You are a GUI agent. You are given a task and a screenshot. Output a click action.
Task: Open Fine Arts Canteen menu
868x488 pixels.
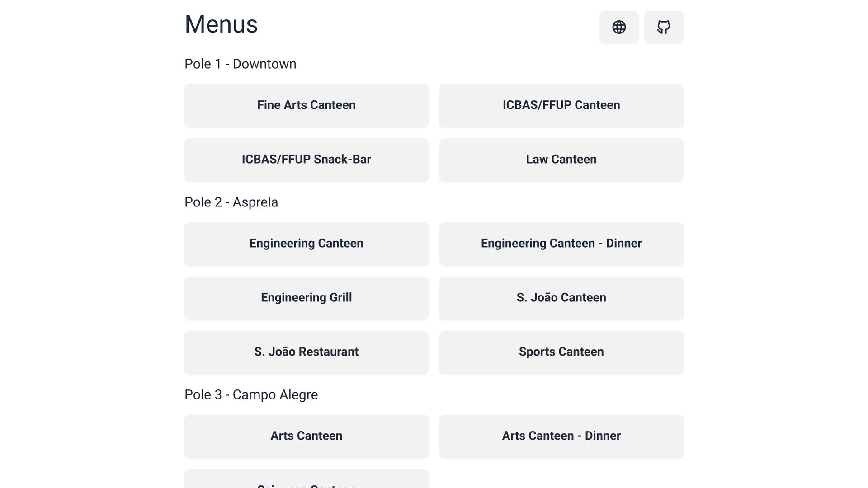coord(306,105)
